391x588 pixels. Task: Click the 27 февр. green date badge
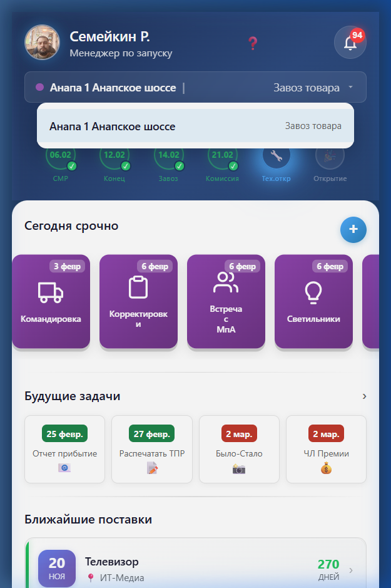coord(151,434)
